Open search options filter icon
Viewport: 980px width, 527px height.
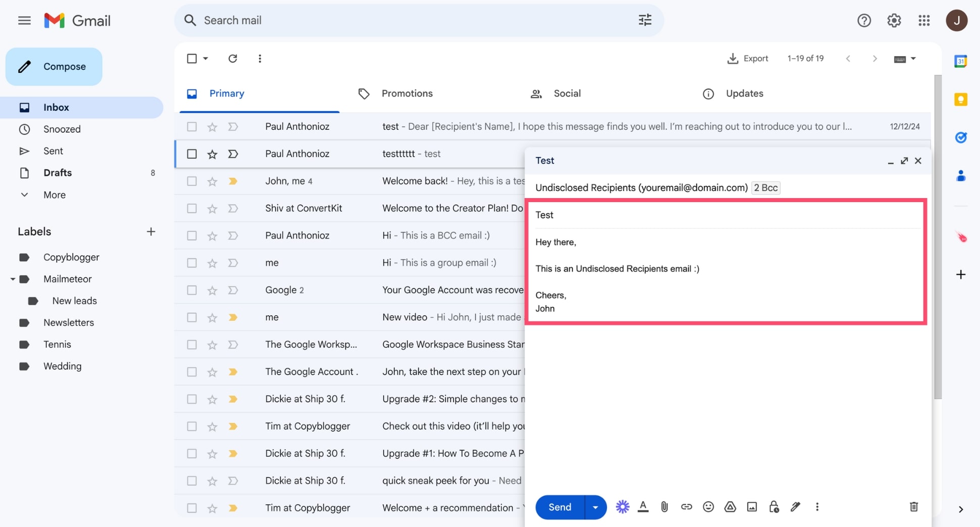tap(645, 20)
